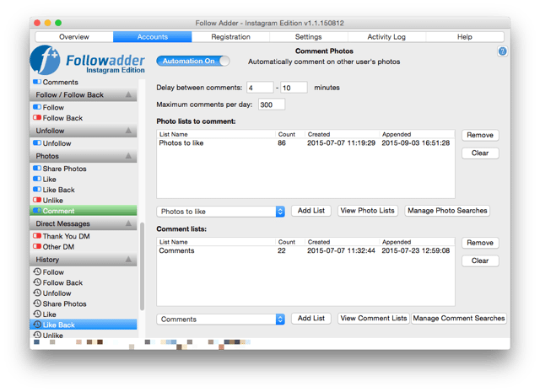The image size is (540, 392).
Task: Open Unlike history clock icon
Action: coord(37,335)
